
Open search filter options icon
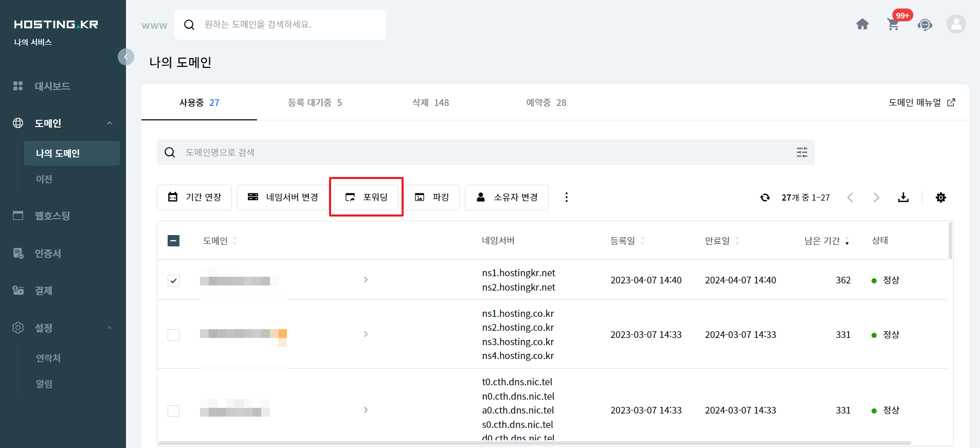coord(802,152)
